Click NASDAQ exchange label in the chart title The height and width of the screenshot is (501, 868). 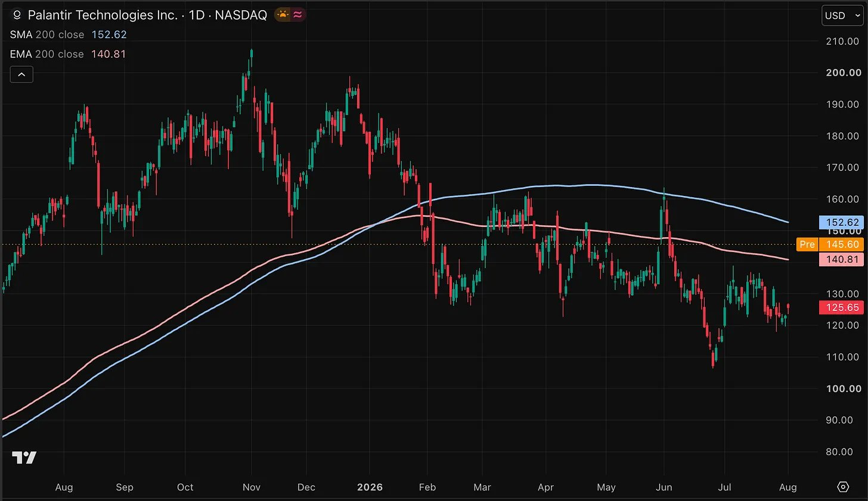click(241, 15)
